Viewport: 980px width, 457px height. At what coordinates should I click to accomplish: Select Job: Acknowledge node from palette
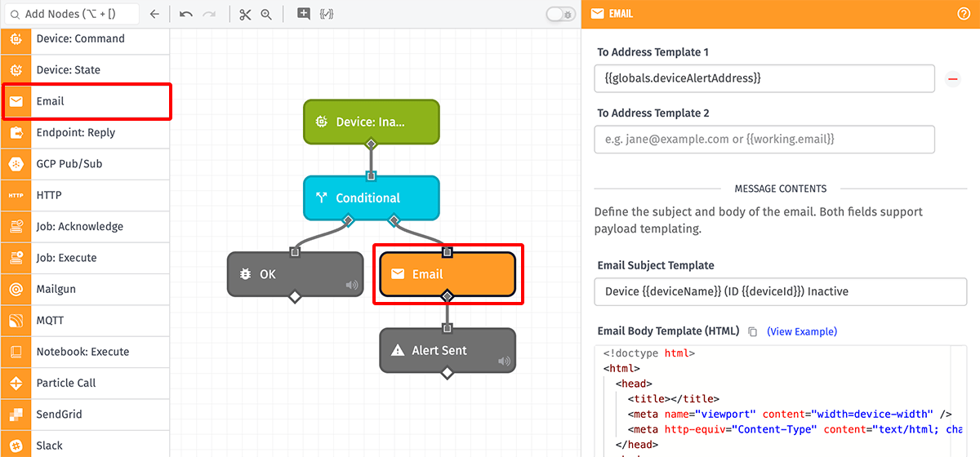[x=85, y=227]
